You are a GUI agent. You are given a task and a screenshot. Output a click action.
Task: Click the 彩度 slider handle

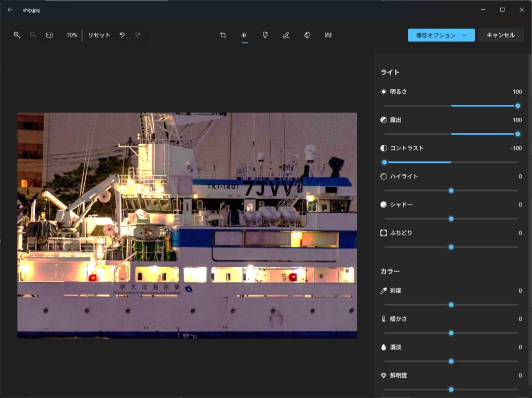click(451, 305)
